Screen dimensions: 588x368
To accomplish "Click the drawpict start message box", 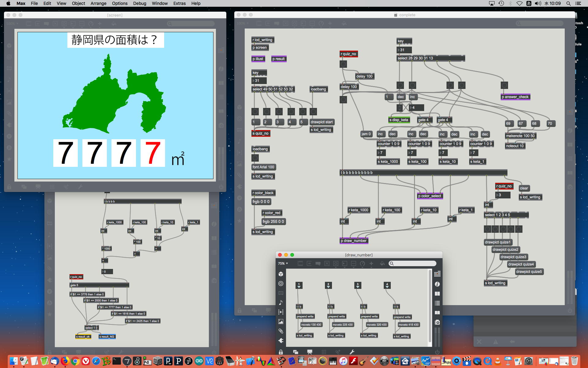I will tap(322, 122).
